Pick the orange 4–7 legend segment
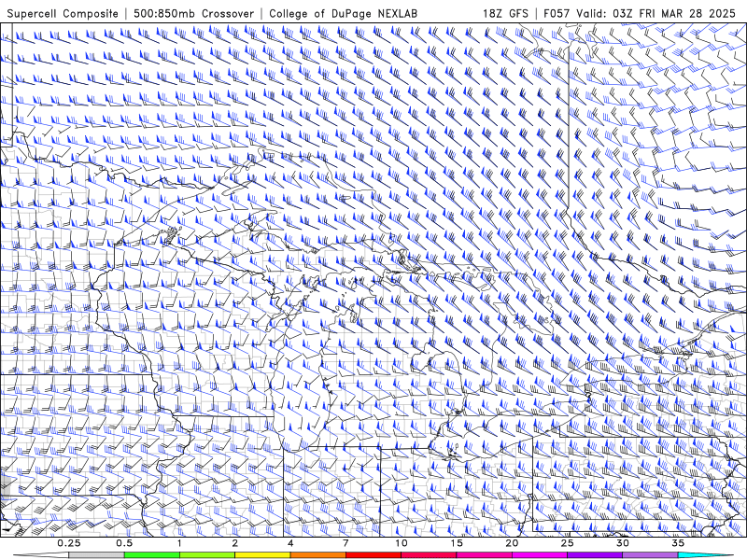Viewport: 747px width, 560px height. 317,555
